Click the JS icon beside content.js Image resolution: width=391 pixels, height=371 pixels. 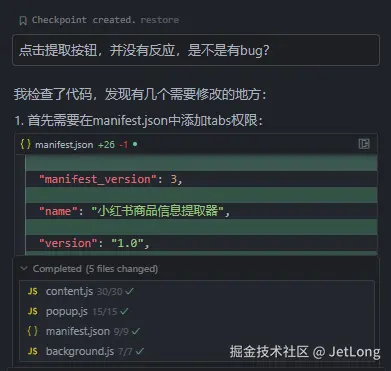coord(33,291)
